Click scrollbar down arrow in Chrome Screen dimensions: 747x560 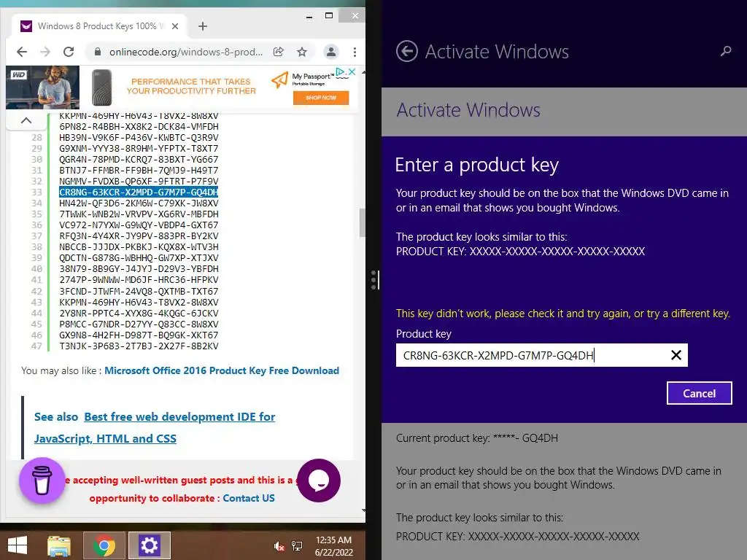363,510
